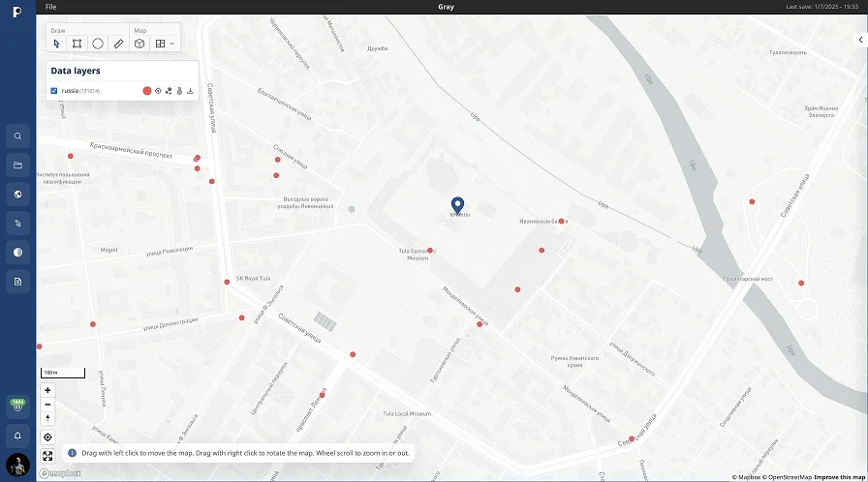
Task: Open the routing tool in sidebar
Action: pyautogui.click(x=17, y=224)
